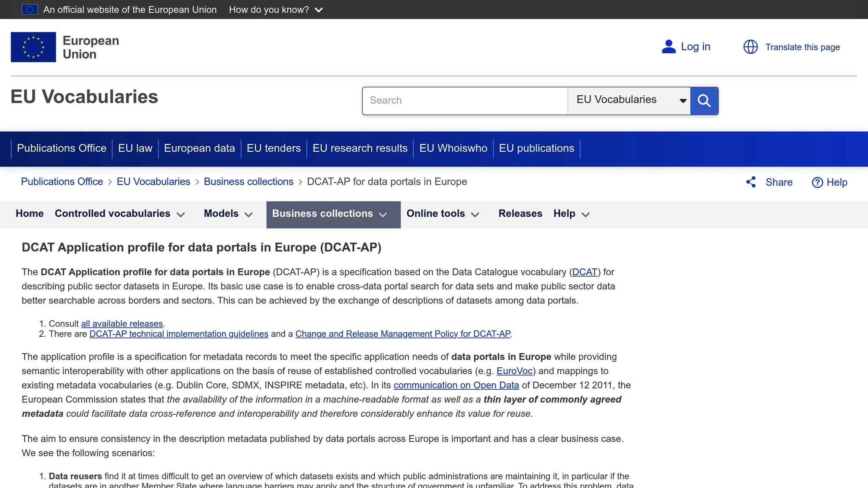Click the Help question mark icon
The width and height of the screenshot is (868, 488).
click(817, 183)
